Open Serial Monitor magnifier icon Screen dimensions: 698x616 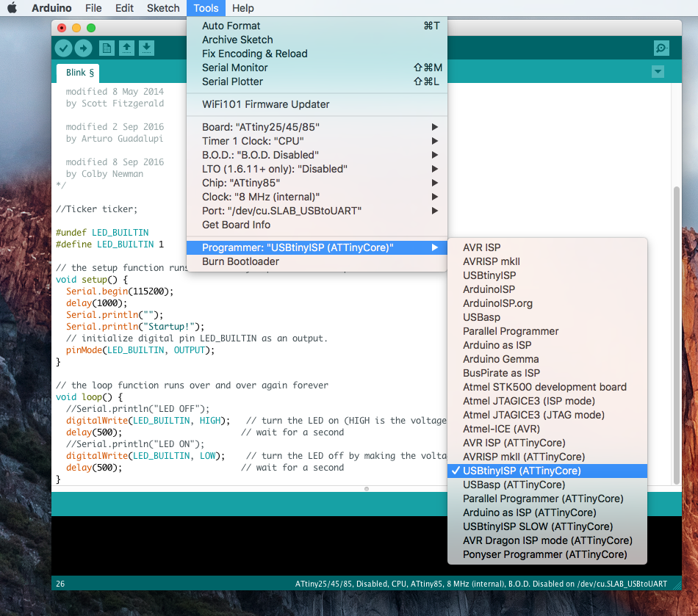[x=661, y=48]
